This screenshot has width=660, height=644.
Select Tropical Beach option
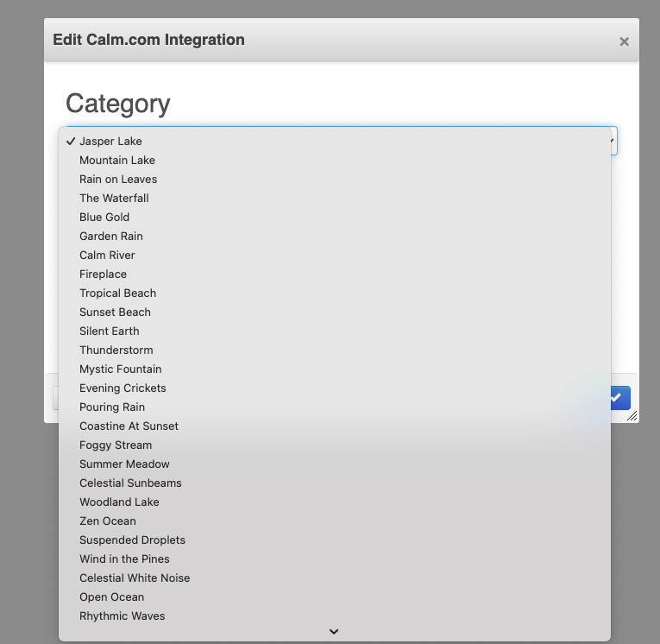(x=335, y=293)
